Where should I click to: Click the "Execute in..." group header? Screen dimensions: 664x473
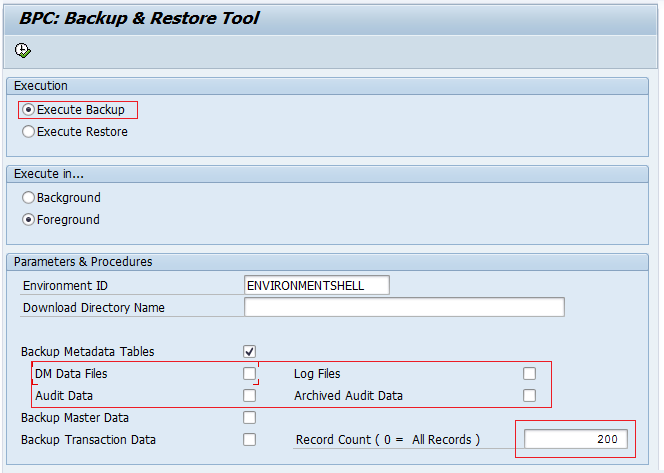[50, 174]
